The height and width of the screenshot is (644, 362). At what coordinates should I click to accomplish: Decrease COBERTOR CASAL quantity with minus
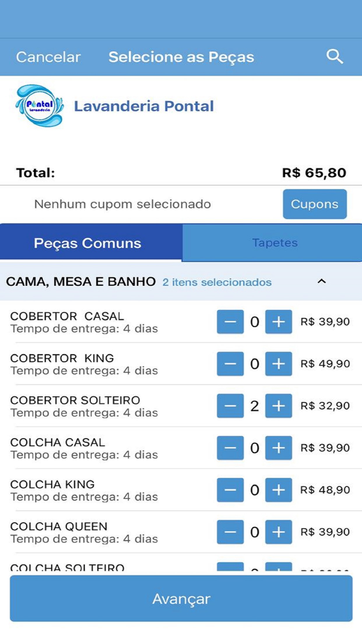tap(230, 322)
